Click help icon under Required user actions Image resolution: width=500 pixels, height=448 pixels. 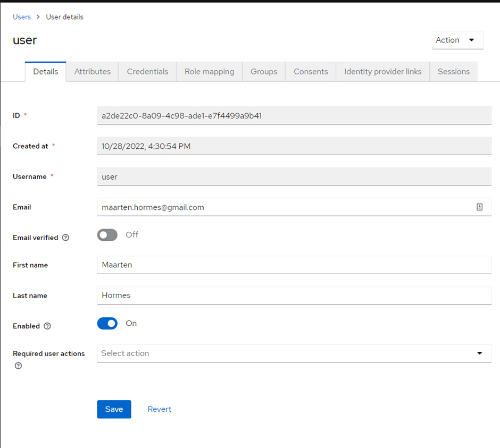(18, 366)
